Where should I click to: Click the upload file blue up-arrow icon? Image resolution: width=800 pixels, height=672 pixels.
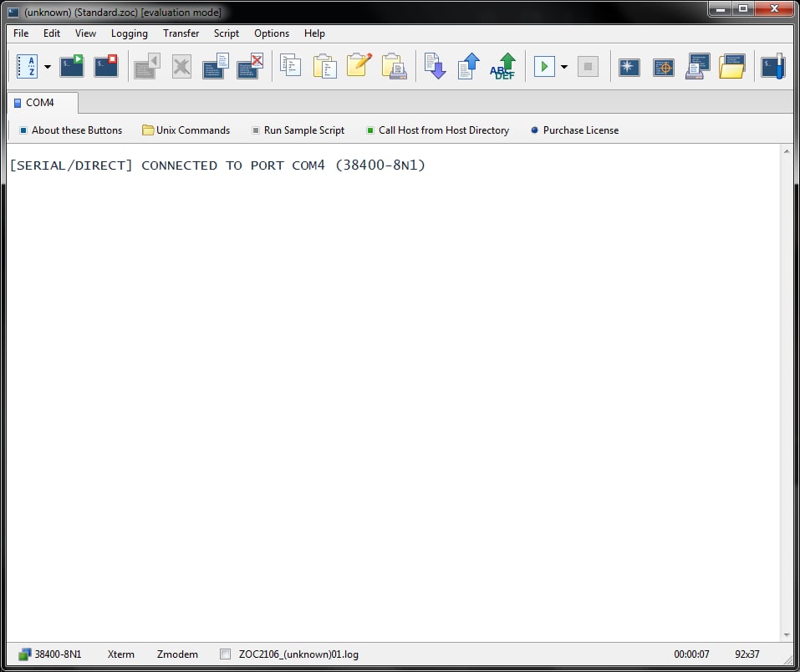coord(469,66)
